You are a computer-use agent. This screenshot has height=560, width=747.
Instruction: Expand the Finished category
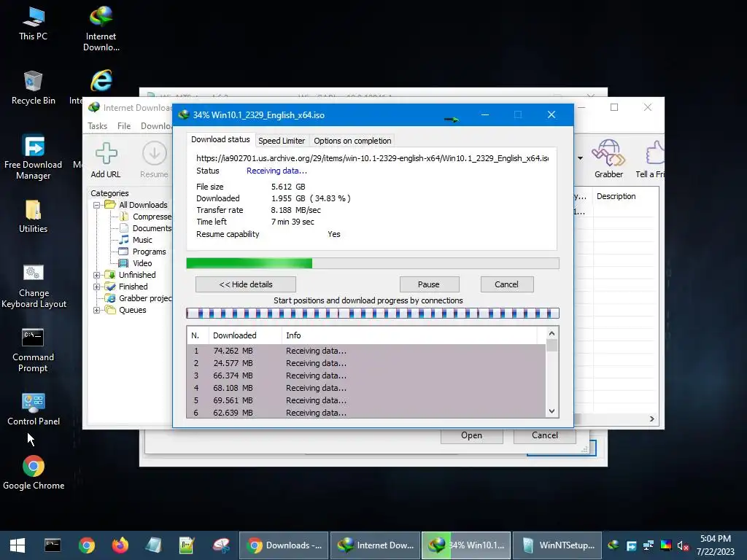(97, 287)
